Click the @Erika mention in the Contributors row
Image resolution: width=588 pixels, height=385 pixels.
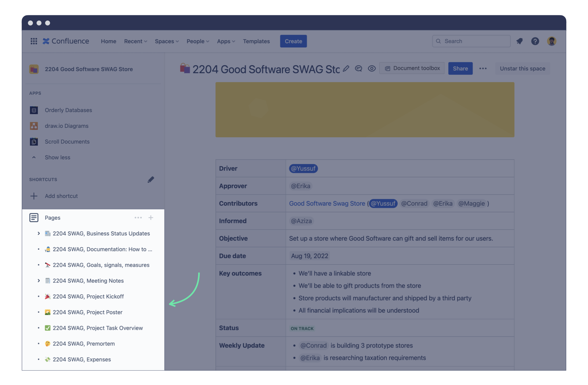tap(443, 204)
